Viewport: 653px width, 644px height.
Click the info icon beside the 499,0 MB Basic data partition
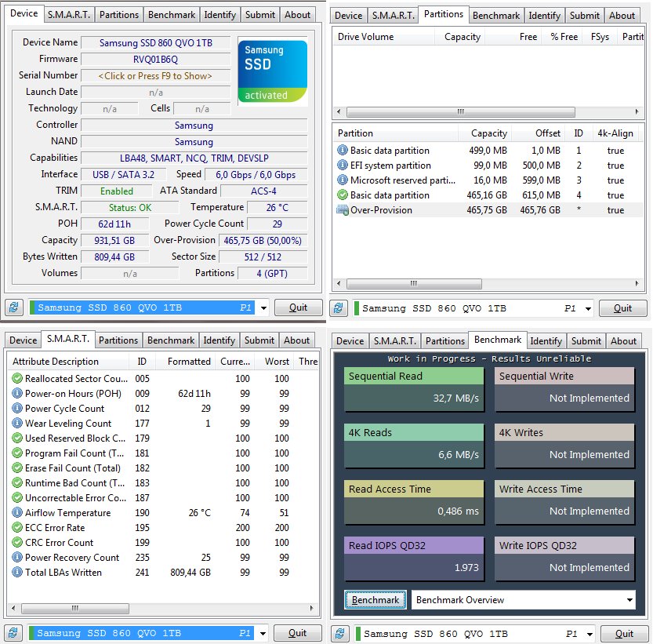point(343,150)
